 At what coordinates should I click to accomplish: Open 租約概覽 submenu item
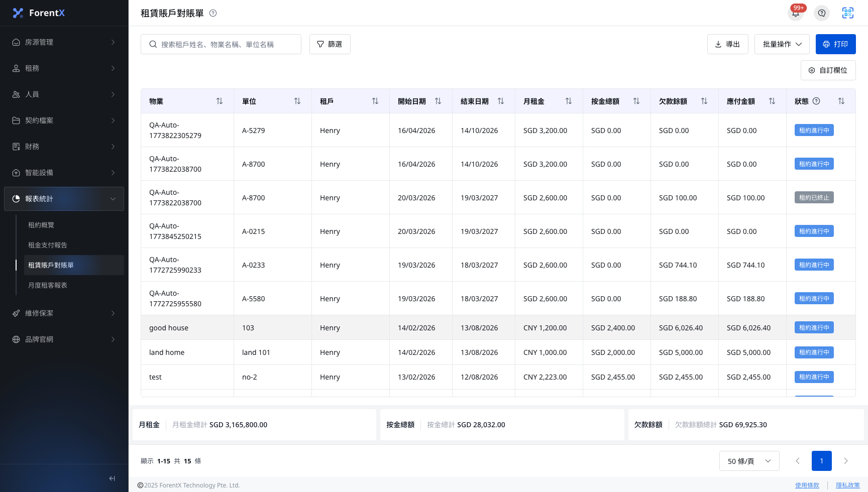[74, 225]
